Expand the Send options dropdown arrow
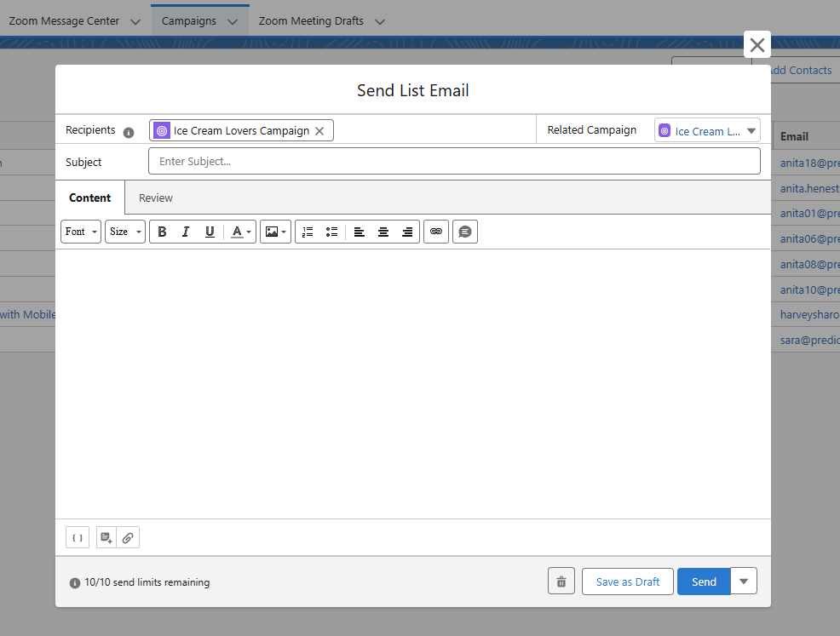 744,582
